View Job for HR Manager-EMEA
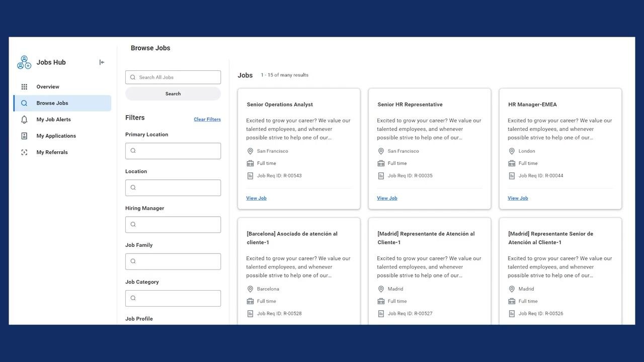 tap(518, 198)
